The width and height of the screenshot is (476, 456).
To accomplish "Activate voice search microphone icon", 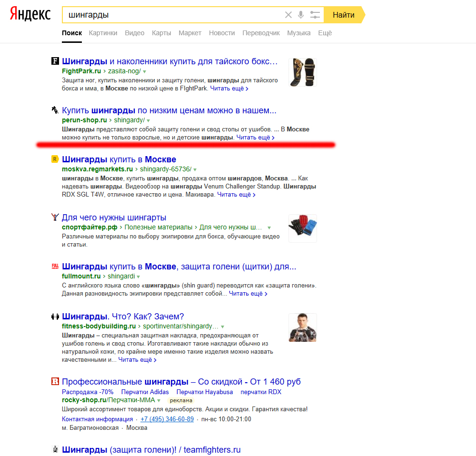I will click(x=300, y=15).
